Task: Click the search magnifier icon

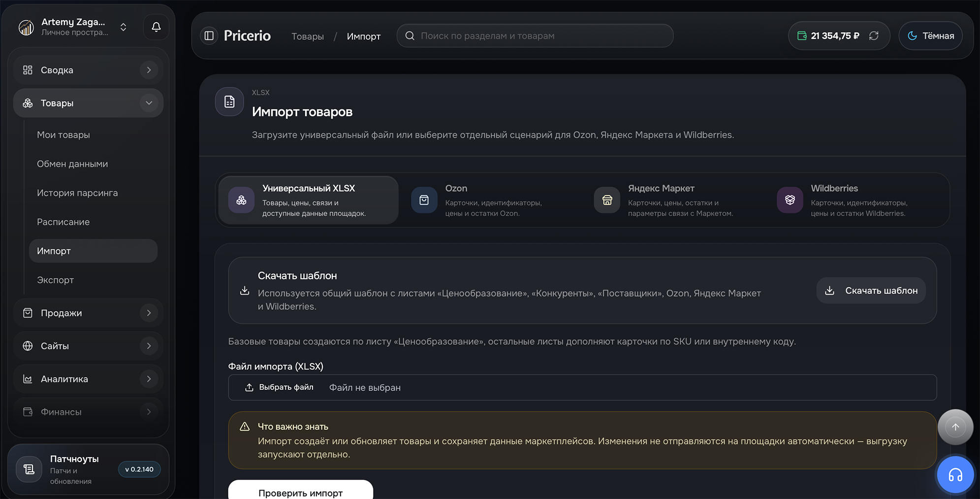Action: 410,35
